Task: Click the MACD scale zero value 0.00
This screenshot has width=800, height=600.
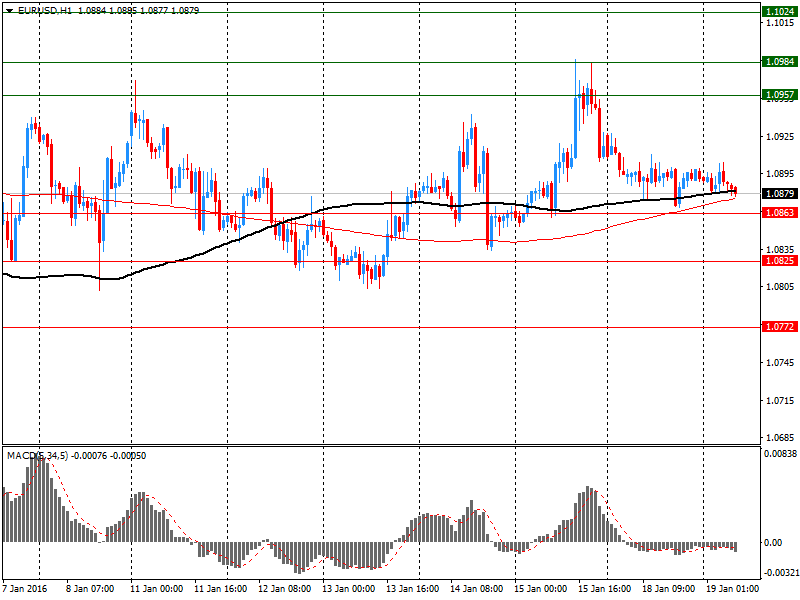Action: click(x=773, y=543)
